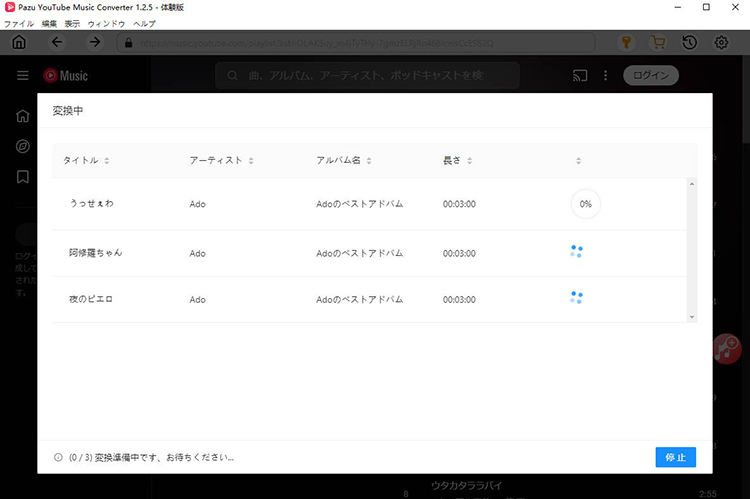Click album name in 阿修羅ちゃん row

pyautogui.click(x=360, y=253)
